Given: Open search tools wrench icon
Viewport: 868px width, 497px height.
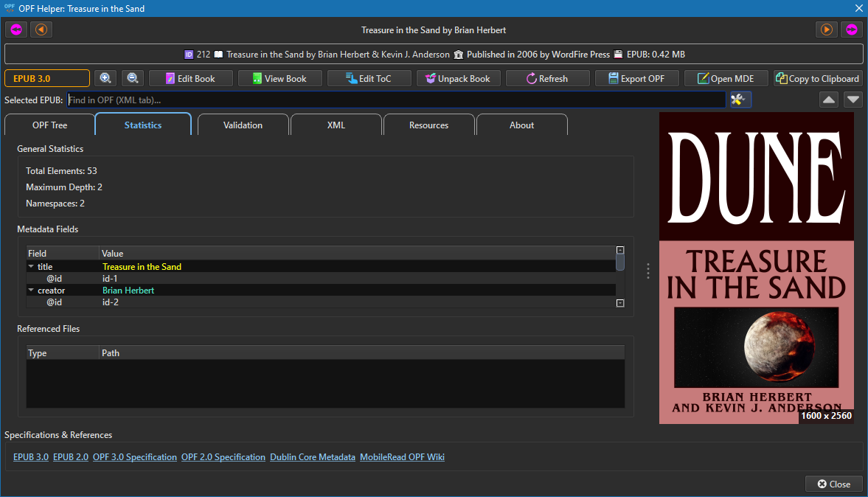Looking at the screenshot, I should (740, 100).
